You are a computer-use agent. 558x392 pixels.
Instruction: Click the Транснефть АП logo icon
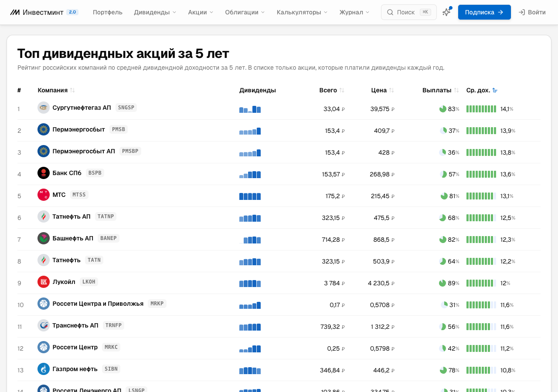pos(44,325)
